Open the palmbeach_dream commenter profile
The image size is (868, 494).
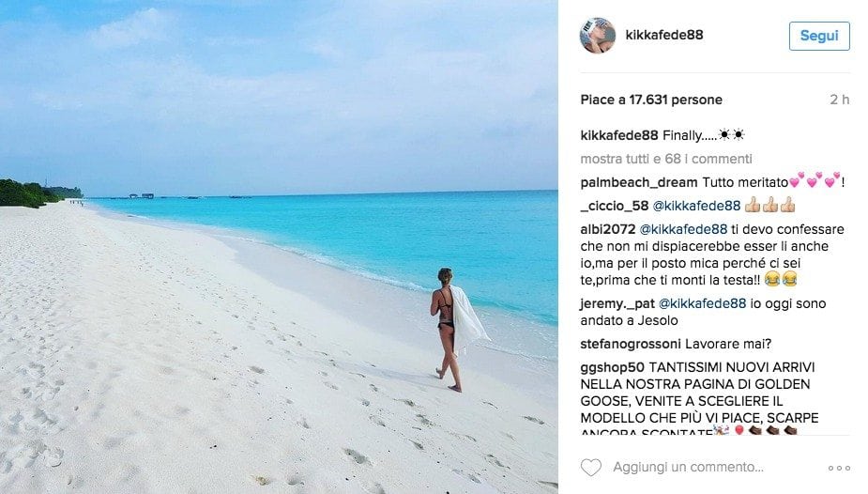(x=639, y=182)
